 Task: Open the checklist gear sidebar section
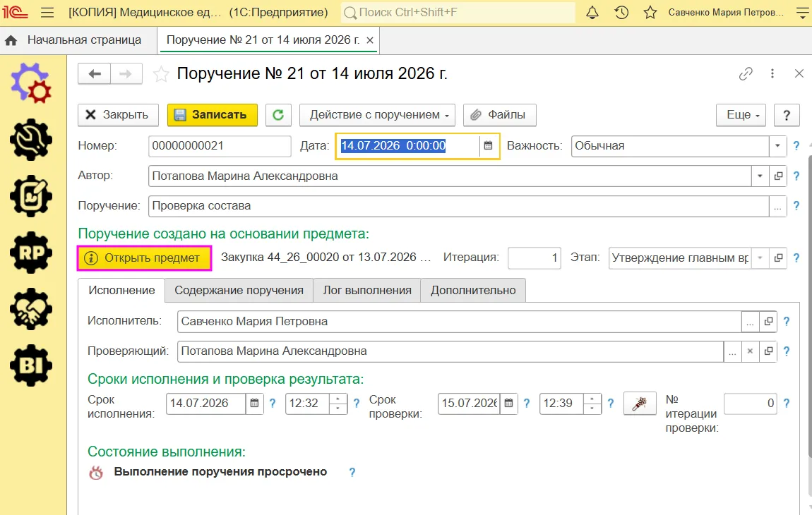pyautogui.click(x=31, y=196)
